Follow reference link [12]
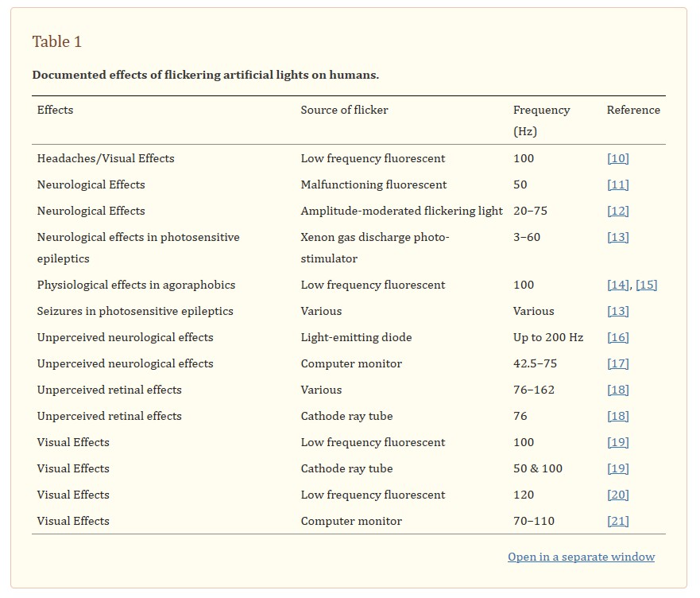This screenshot has height=598, width=700. [x=618, y=211]
